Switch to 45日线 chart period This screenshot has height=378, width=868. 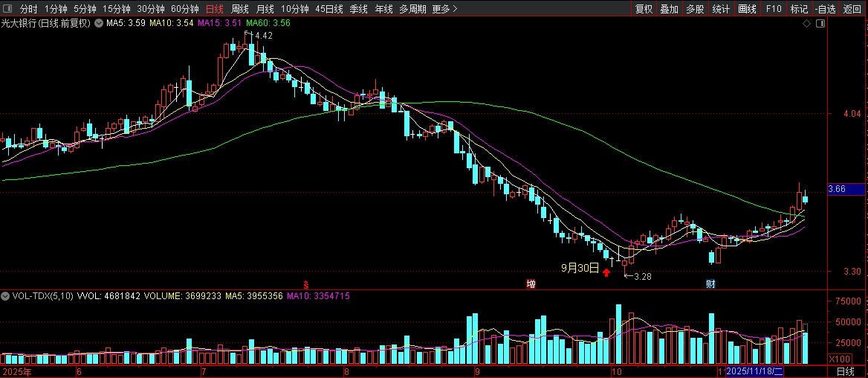pos(328,9)
